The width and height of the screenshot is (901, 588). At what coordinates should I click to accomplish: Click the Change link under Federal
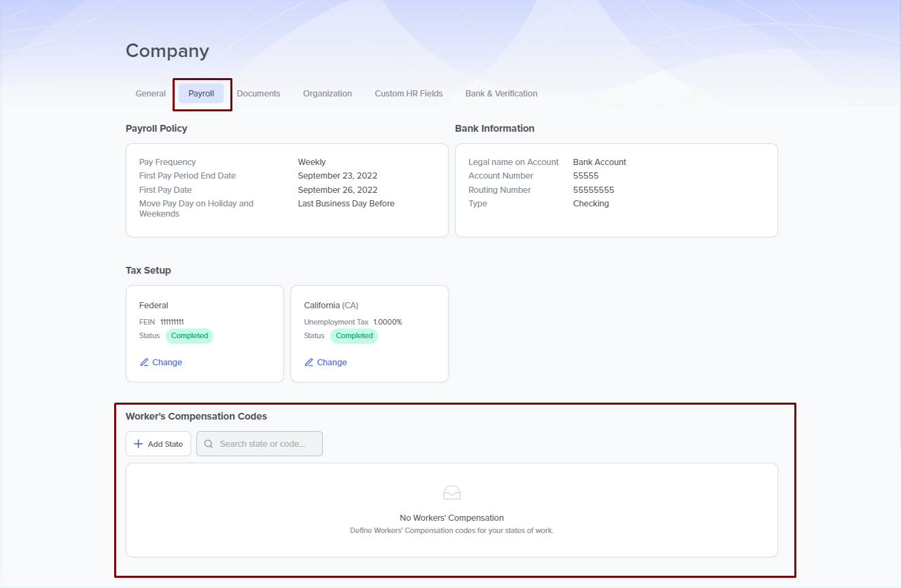(167, 363)
